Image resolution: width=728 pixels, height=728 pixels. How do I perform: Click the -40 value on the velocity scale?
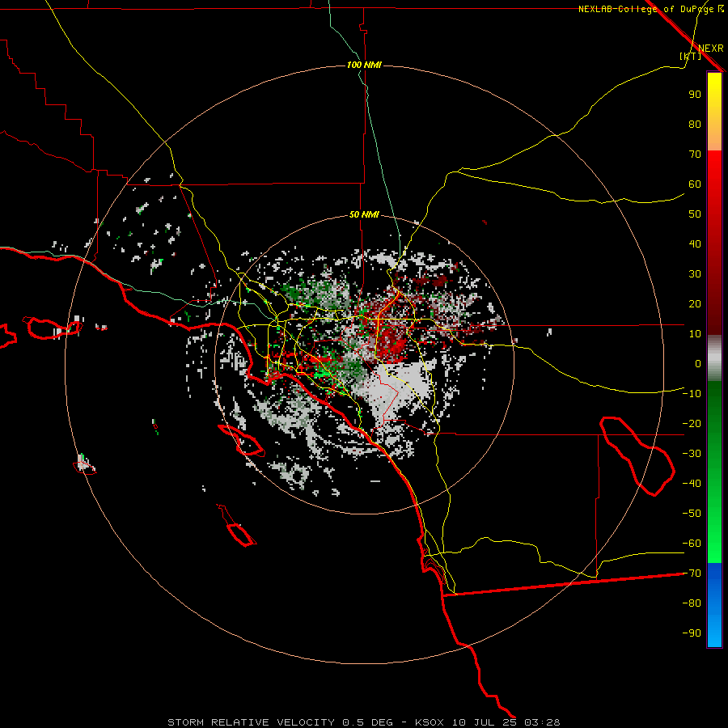[692, 484]
